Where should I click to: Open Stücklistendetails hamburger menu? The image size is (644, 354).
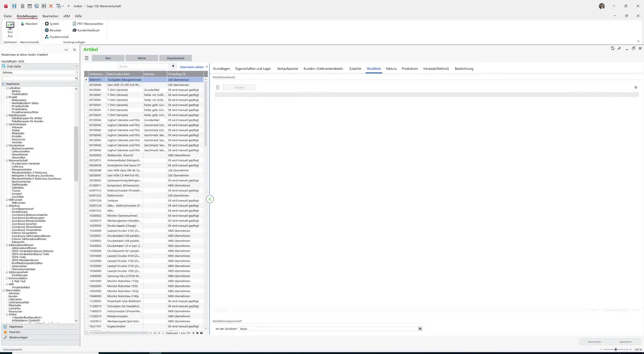(218, 87)
